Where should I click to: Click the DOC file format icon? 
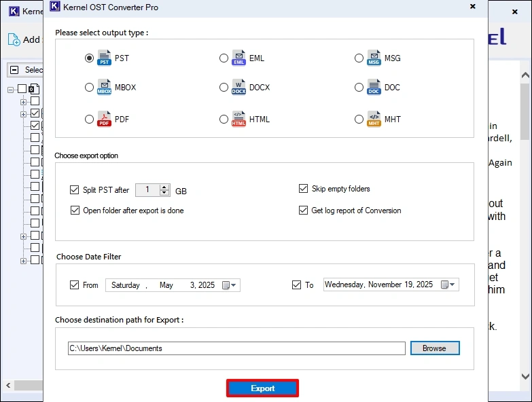[374, 87]
